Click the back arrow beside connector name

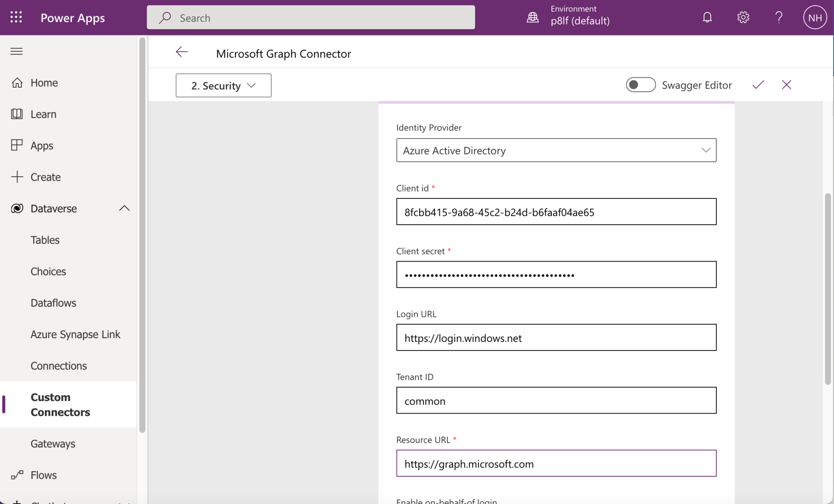pyautogui.click(x=182, y=52)
